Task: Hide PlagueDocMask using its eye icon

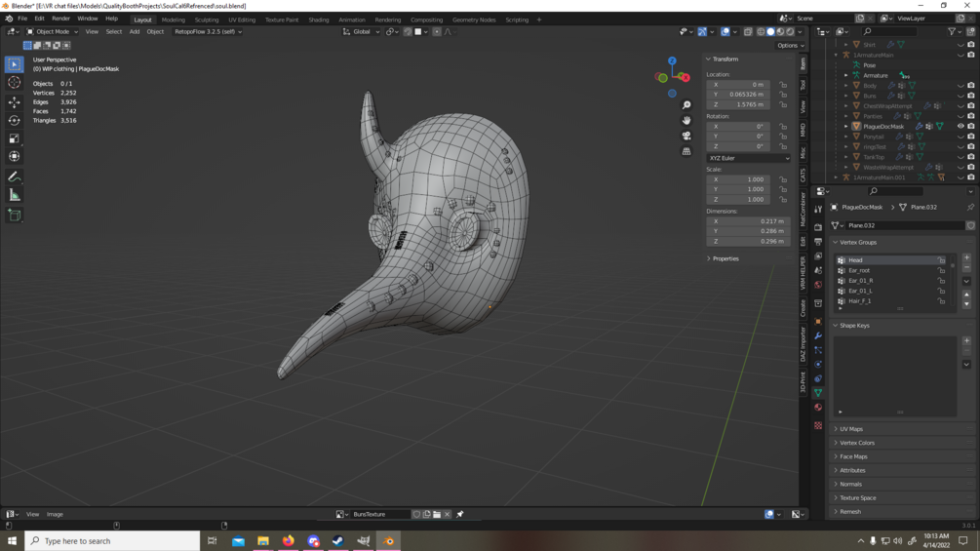Action: point(960,126)
